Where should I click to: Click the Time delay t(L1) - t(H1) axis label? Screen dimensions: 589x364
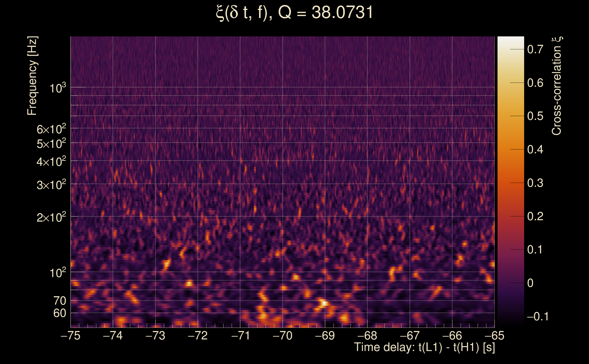point(424,347)
